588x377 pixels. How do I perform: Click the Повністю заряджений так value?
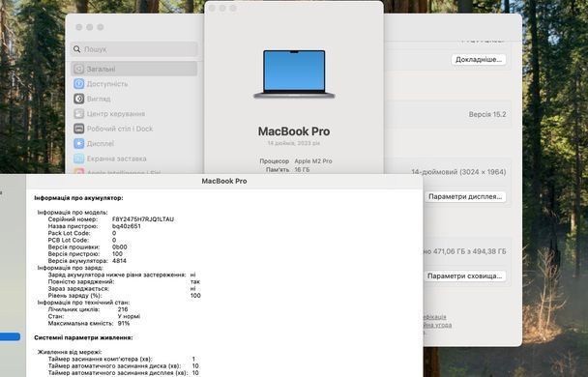[x=195, y=282]
